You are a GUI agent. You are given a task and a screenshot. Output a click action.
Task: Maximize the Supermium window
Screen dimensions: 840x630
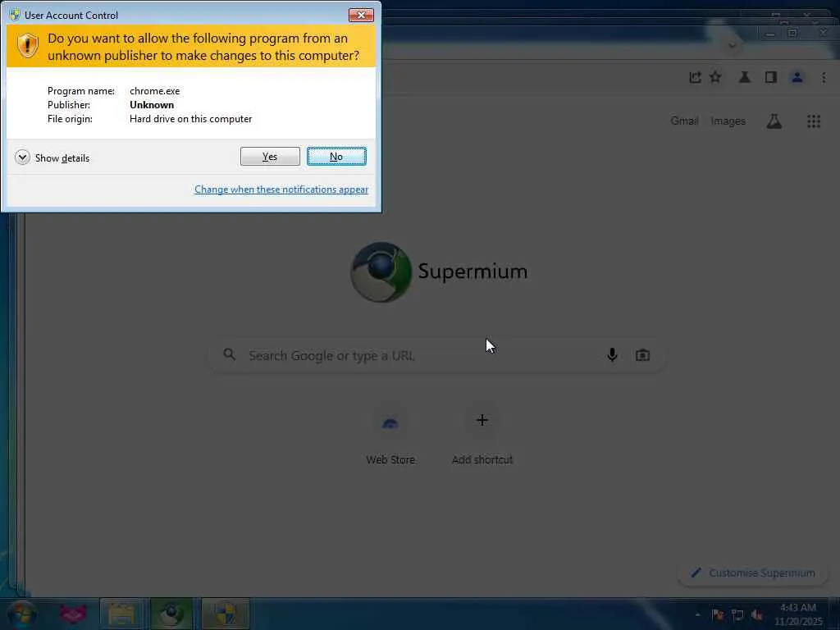pyautogui.click(x=792, y=34)
